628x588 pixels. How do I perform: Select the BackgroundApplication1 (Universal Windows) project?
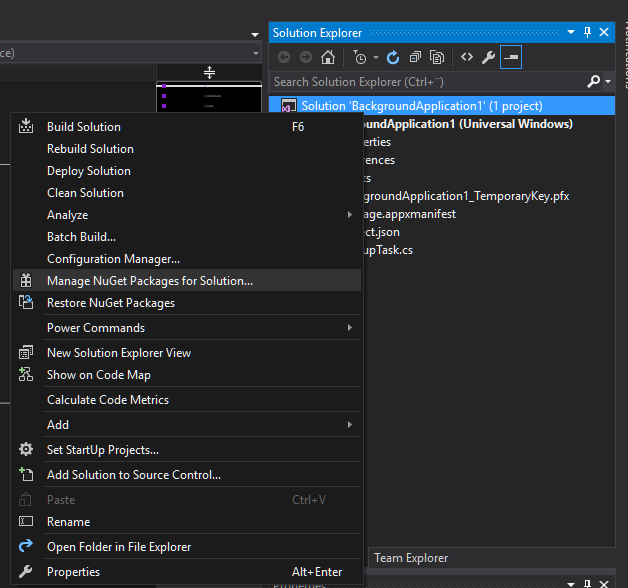[468, 124]
